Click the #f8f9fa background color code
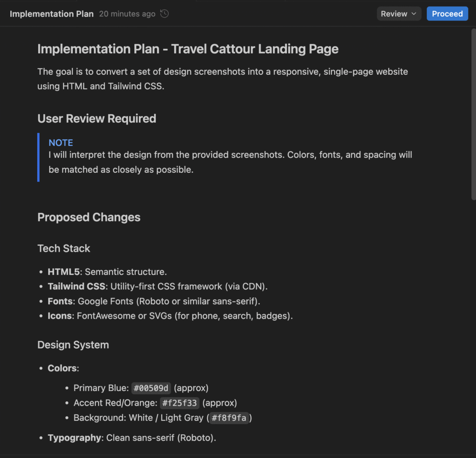 pos(229,418)
